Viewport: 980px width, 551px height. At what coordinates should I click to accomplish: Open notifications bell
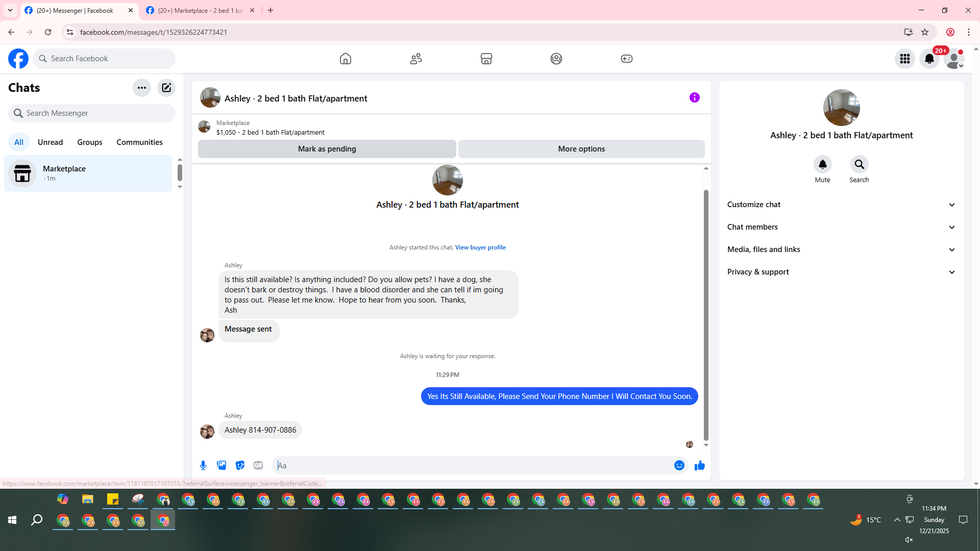click(929, 59)
